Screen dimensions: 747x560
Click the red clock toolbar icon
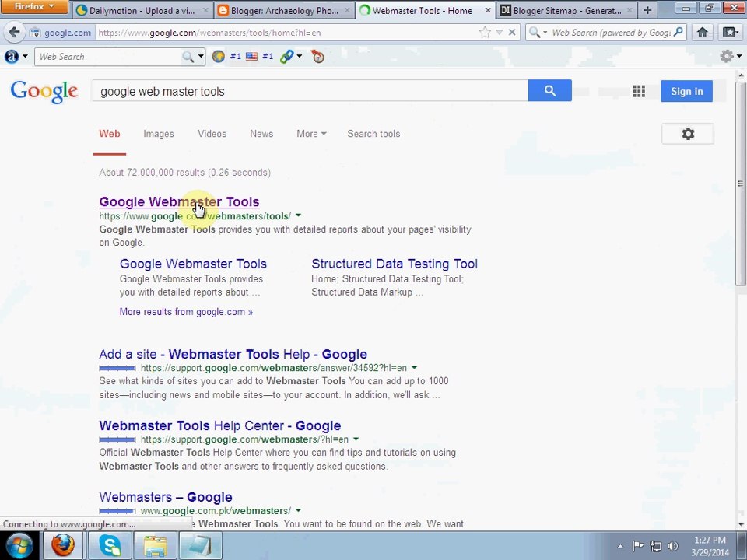tap(317, 57)
